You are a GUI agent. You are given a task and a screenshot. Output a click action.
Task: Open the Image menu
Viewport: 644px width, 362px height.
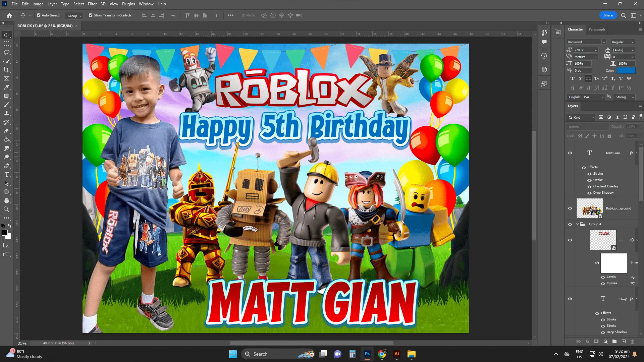coord(38,4)
